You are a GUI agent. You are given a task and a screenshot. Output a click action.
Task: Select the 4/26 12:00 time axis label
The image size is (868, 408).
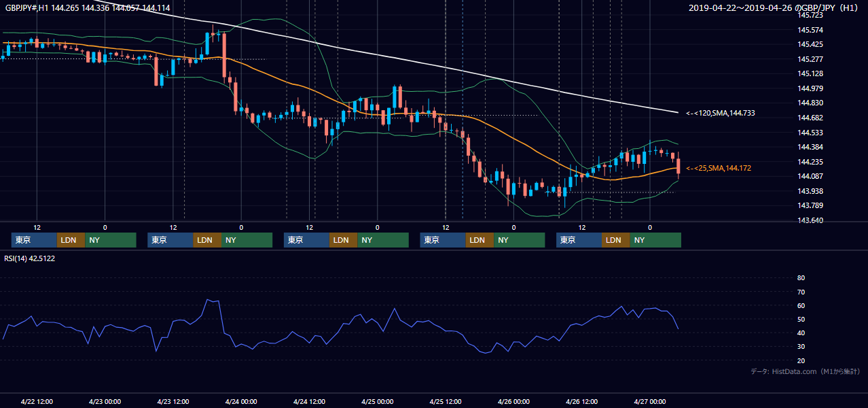[582, 401]
